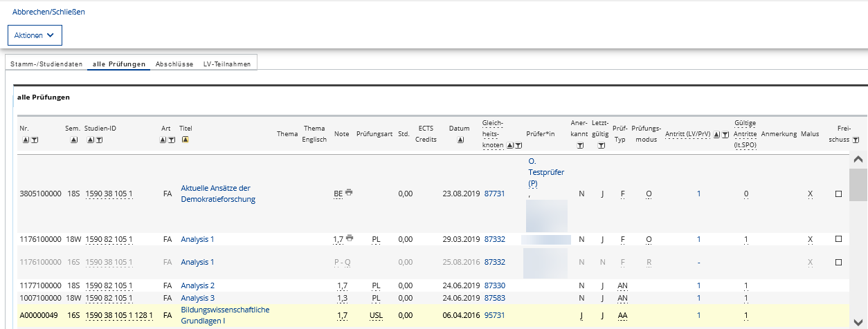Click exam number 3805100000

(x=40, y=194)
